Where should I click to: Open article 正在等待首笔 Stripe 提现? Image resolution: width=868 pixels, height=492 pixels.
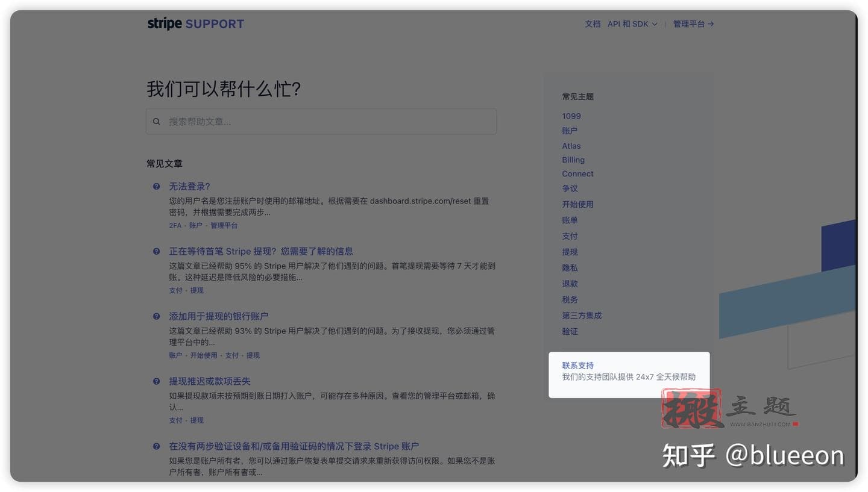[261, 251]
